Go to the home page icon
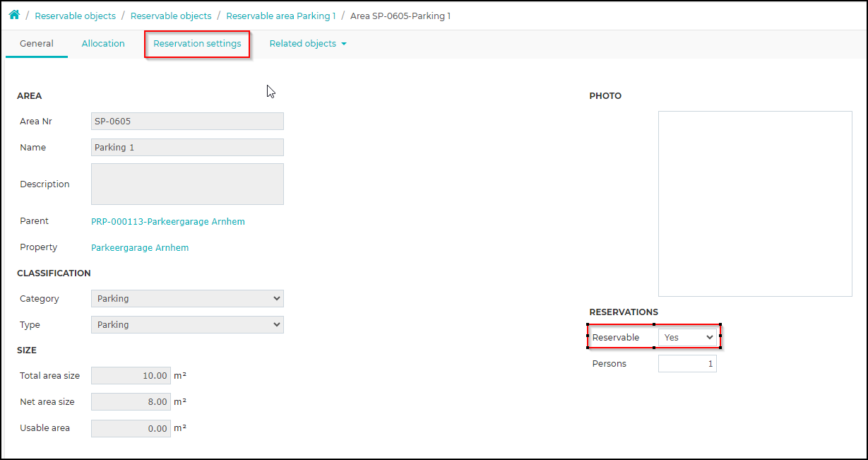Viewport: 868px width, 460px height. (14, 15)
